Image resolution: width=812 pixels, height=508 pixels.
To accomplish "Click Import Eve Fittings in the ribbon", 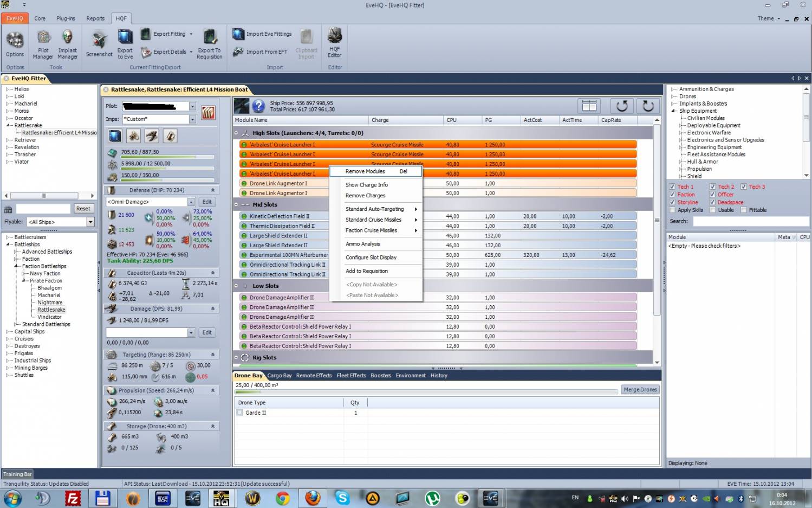I will click(262, 34).
